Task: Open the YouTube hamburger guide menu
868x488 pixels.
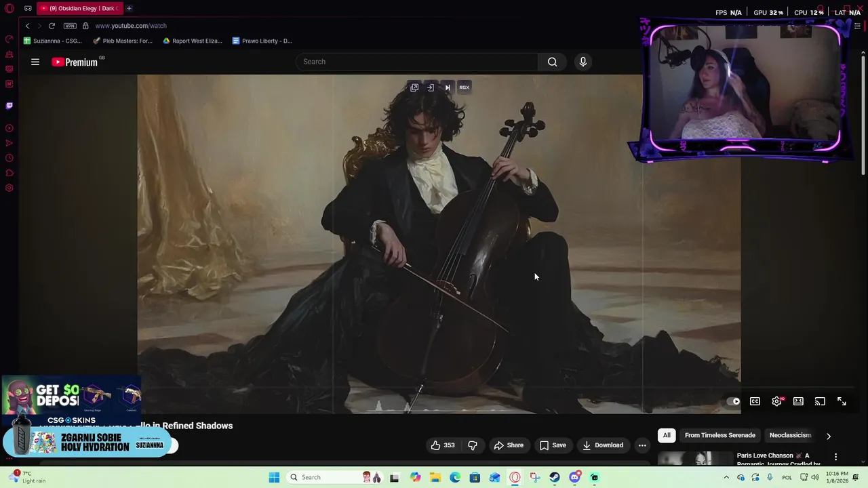Action: (35, 62)
